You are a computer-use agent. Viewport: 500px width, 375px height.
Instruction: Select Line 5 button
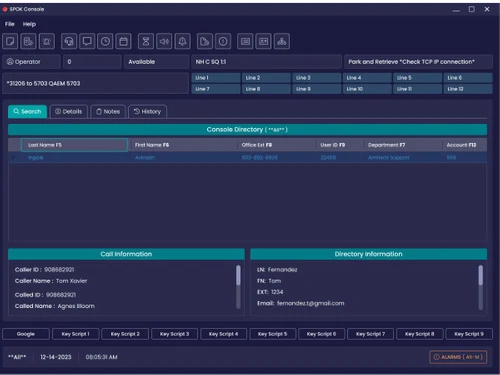click(x=417, y=78)
